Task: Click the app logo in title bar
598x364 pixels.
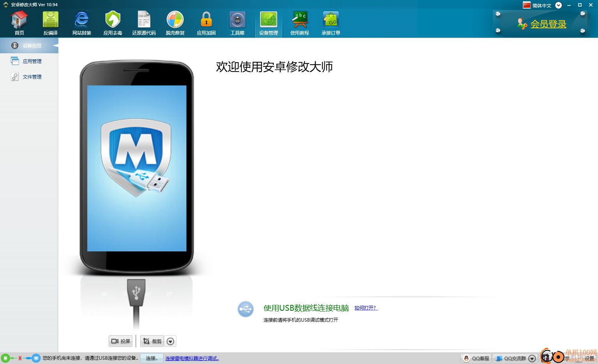Action: (6, 5)
